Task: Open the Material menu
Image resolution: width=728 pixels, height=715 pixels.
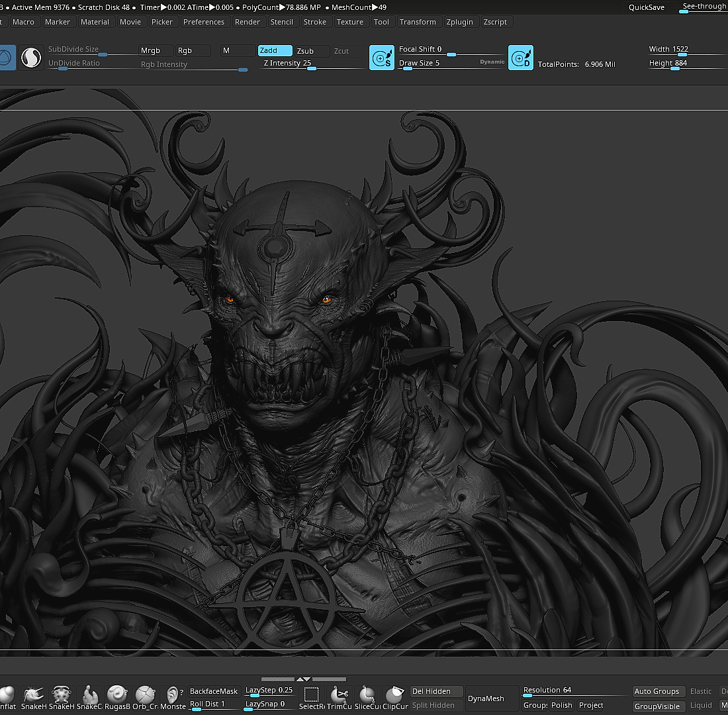Action: (x=95, y=22)
